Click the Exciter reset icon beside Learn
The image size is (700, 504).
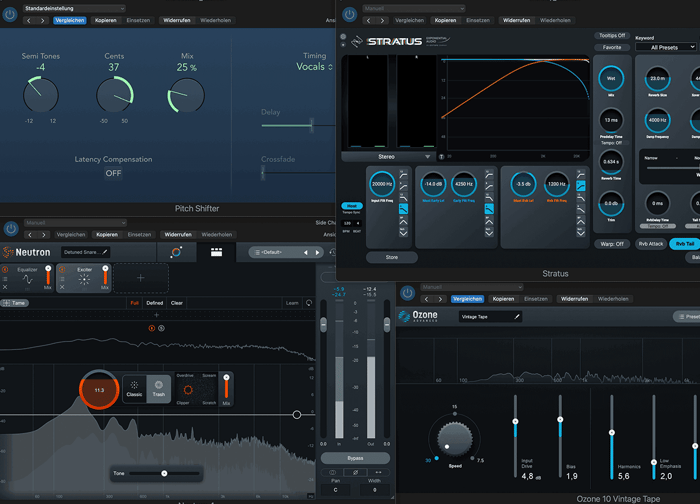pos(309,303)
